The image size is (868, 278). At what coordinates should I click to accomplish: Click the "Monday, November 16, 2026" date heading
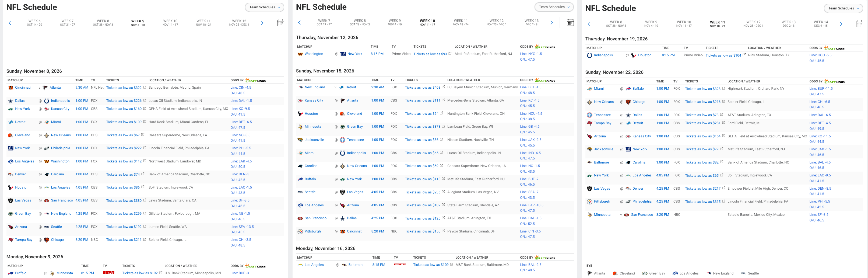click(x=325, y=248)
